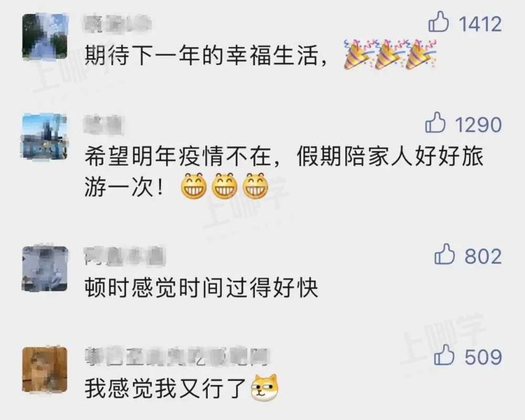Image resolution: width=525 pixels, height=420 pixels.
Task: Tap the blurred username above 我感觉我又行了
Action: tap(177, 357)
